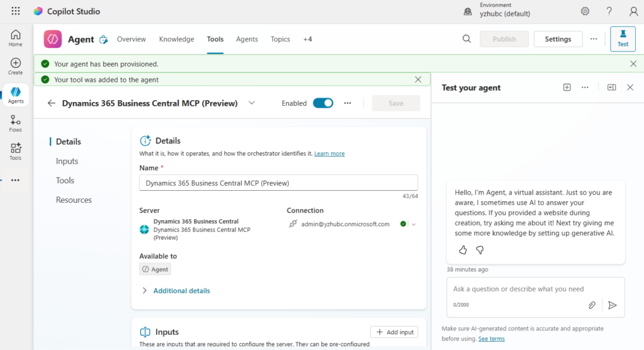Click the attachment paperclip icon
The width and height of the screenshot is (644, 350).
tap(592, 305)
